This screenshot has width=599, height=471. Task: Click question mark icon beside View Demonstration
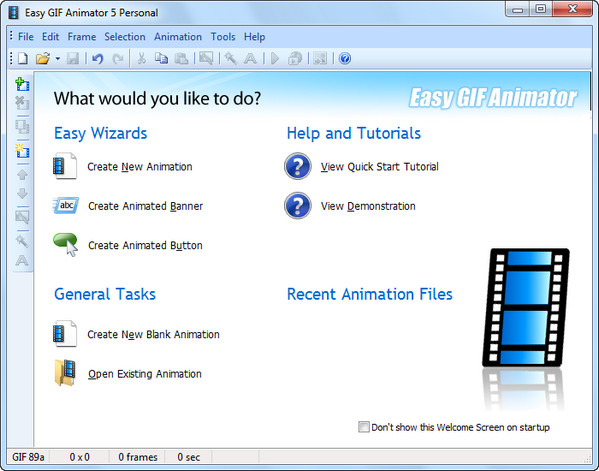point(298,206)
